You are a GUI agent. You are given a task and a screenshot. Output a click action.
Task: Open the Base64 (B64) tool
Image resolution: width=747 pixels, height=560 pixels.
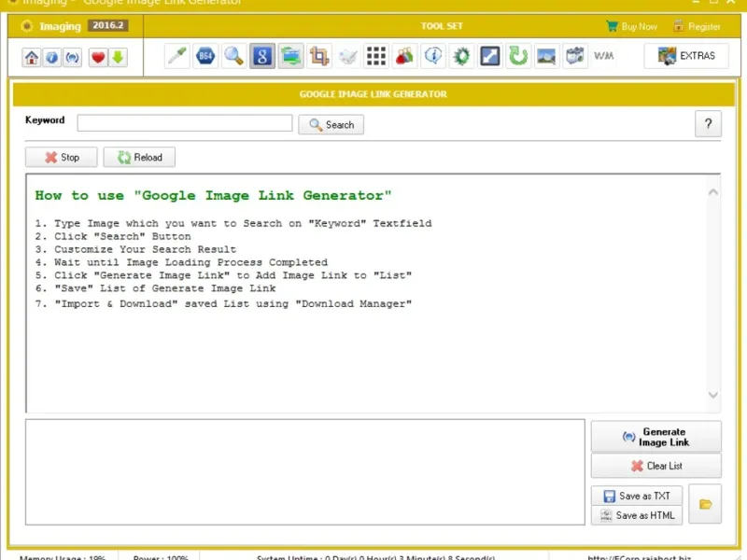205,57
